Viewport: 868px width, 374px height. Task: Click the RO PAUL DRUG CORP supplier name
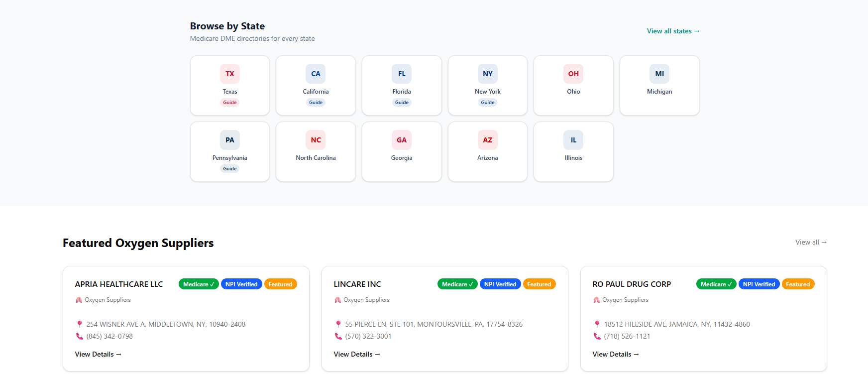point(632,284)
